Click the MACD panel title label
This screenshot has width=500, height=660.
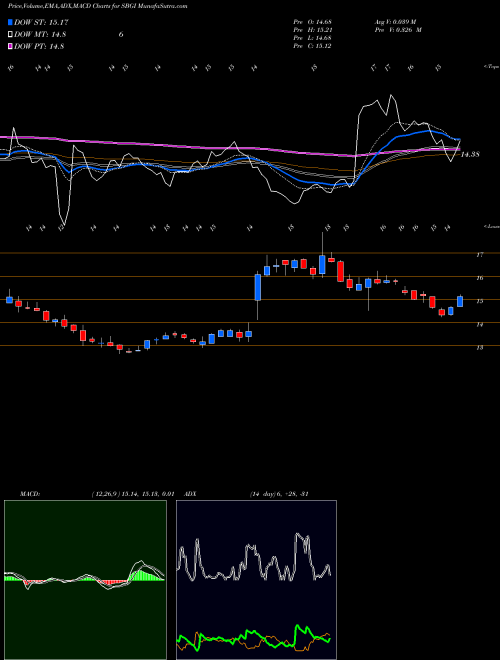[30, 494]
